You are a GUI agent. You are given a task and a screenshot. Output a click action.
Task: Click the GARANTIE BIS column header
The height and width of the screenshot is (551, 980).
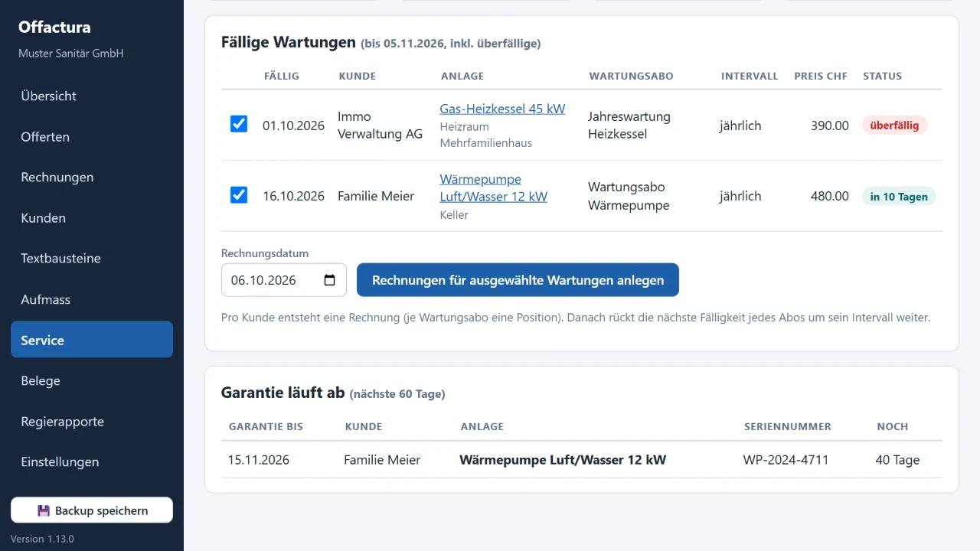266,426
